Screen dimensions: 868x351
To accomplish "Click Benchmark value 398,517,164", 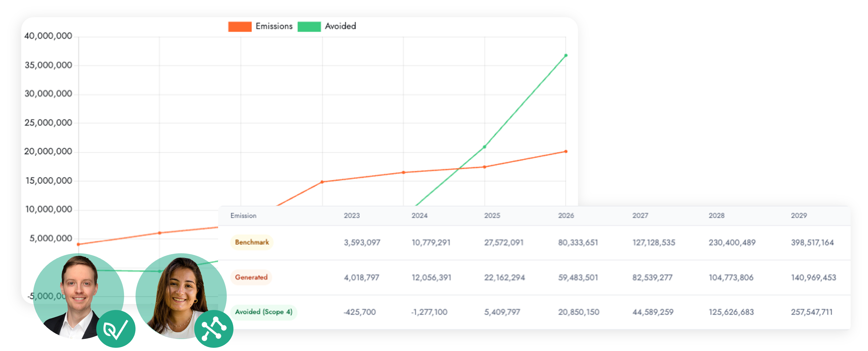I will pos(812,243).
